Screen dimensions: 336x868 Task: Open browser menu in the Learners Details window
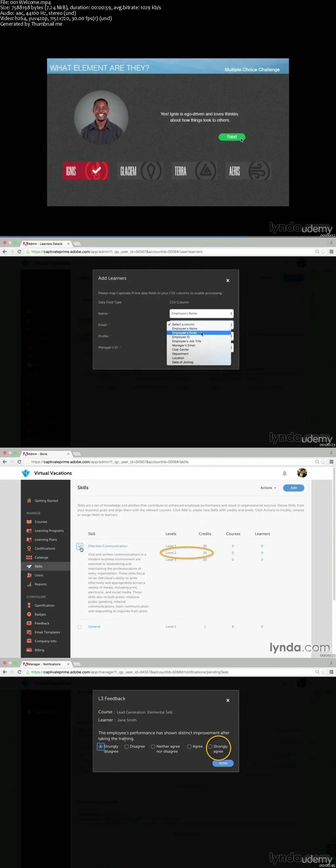[331, 252]
